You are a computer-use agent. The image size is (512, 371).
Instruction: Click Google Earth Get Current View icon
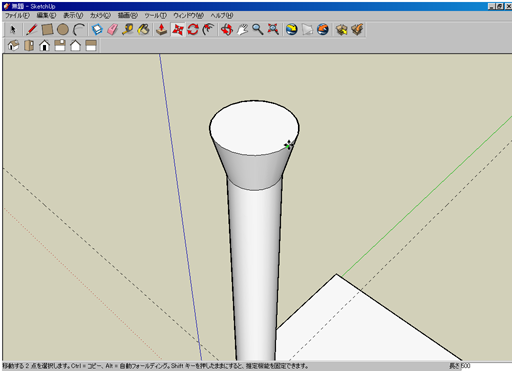click(292, 30)
